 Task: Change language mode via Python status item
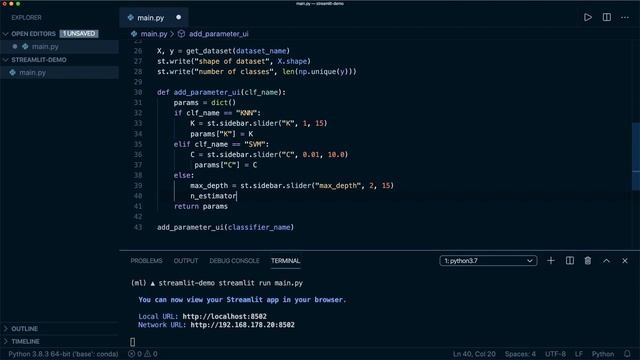603,354
